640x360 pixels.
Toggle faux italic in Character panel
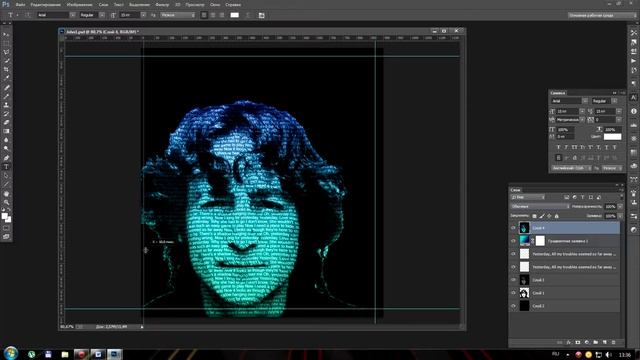coord(566,147)
